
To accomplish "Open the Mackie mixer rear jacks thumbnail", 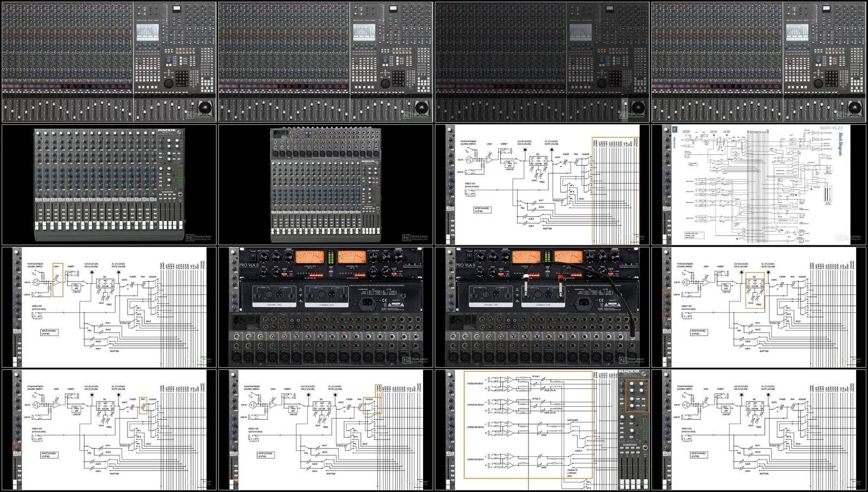I will pos(325,185).
